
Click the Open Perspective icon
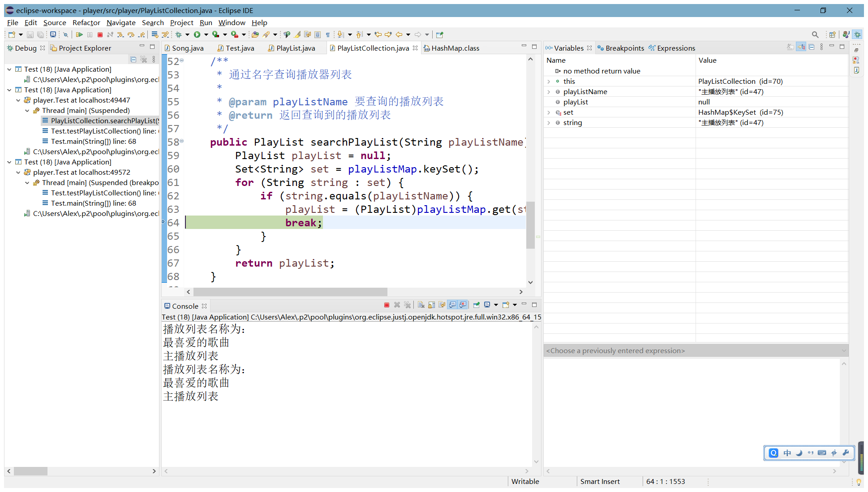click(x=832, y=35)
